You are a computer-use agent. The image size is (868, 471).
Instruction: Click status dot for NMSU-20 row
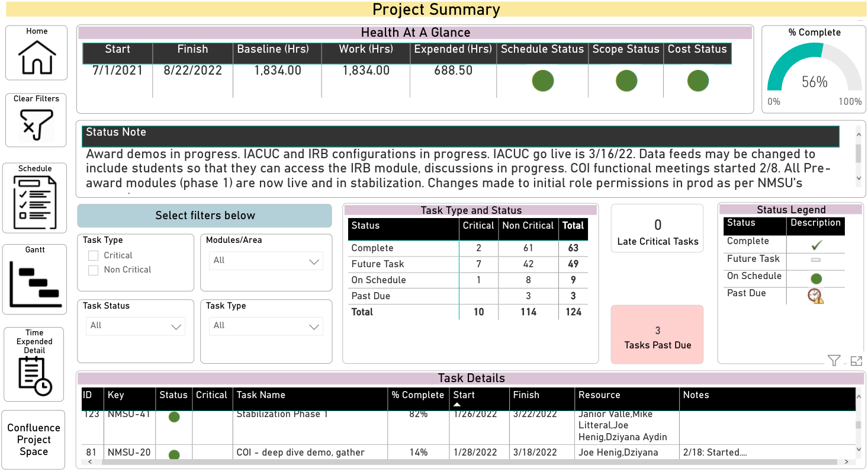pos(174,455)
